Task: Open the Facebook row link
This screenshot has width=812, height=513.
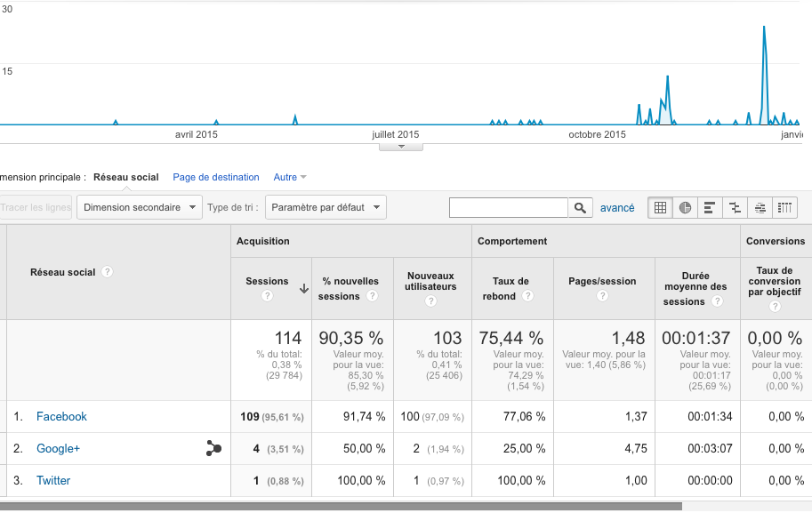Action: 61,417
